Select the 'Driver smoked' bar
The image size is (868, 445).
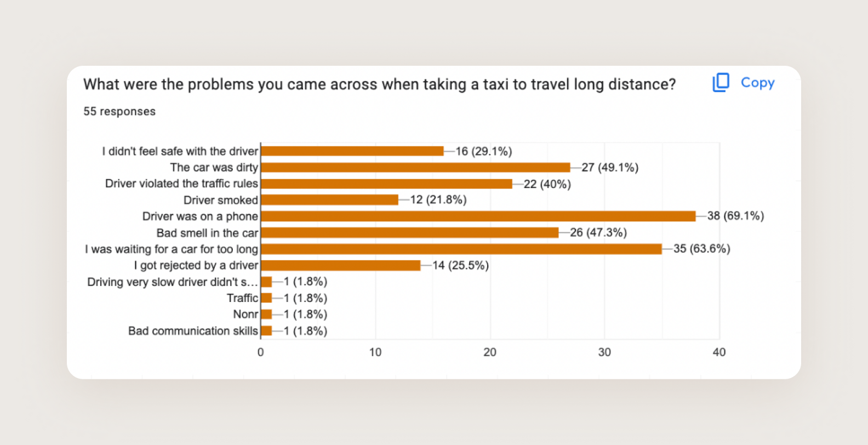coord(330,200)
